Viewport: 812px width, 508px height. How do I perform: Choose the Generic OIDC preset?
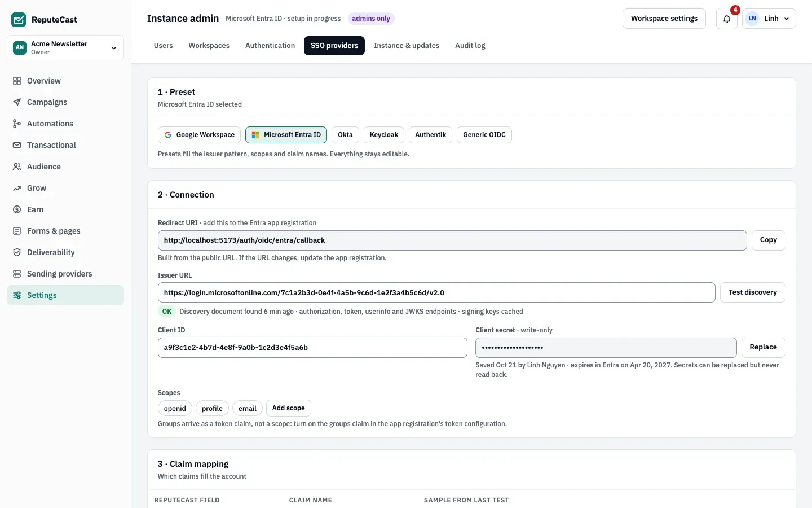(484, 135)
